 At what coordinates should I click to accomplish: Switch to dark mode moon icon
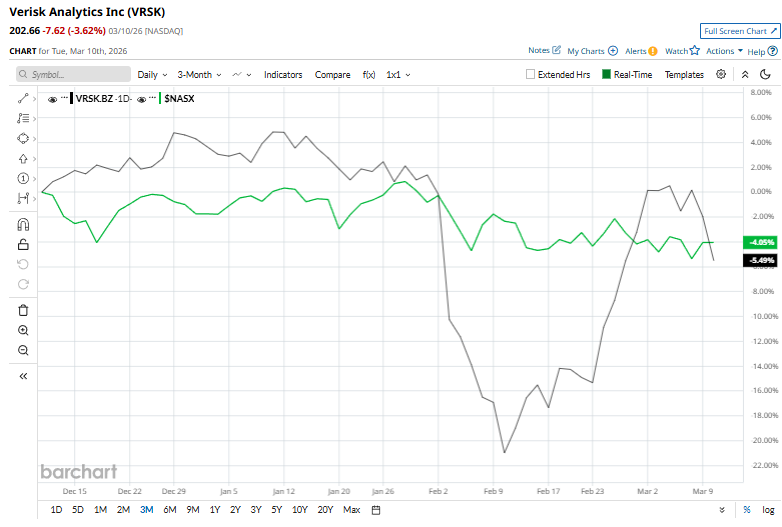[x=765, y=74]
